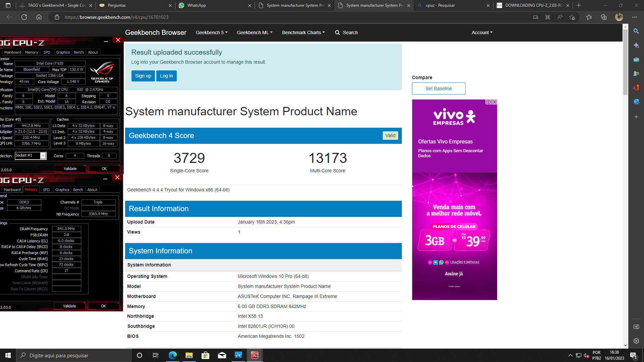Open Microsoft Edge from taskbar
644x362 pixels.
pos(173,355)
